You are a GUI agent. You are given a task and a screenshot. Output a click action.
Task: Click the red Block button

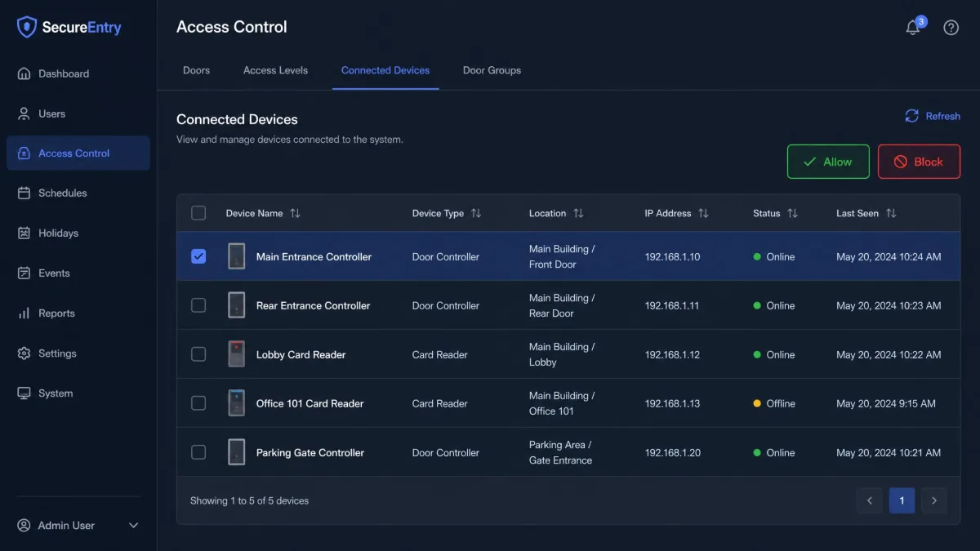click(919, 162)
